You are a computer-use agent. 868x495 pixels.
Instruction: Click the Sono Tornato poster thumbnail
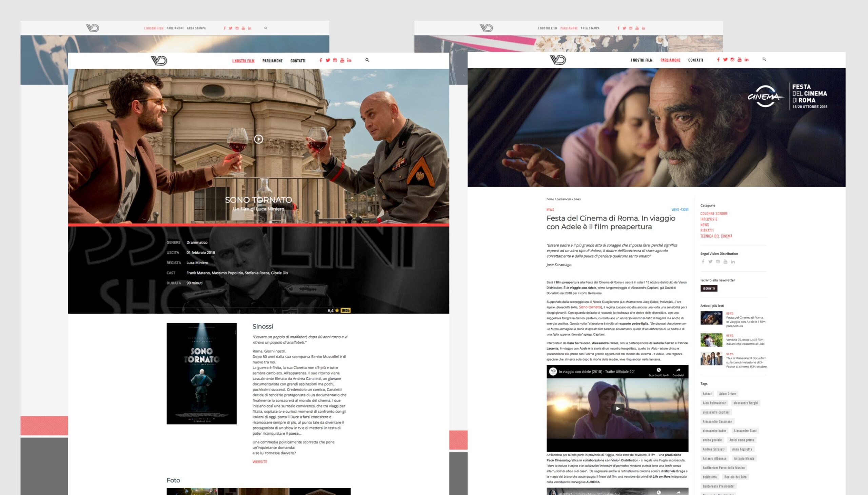pyautogui.click(x=202, y=373)
